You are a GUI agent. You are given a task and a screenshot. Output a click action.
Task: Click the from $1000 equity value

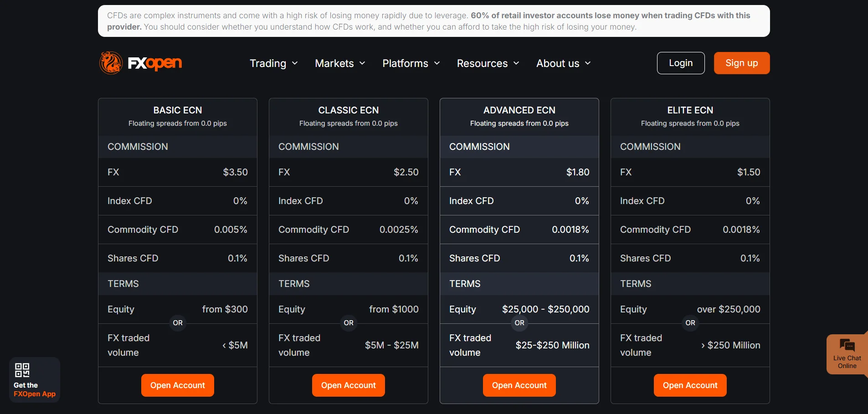[394, 309]
